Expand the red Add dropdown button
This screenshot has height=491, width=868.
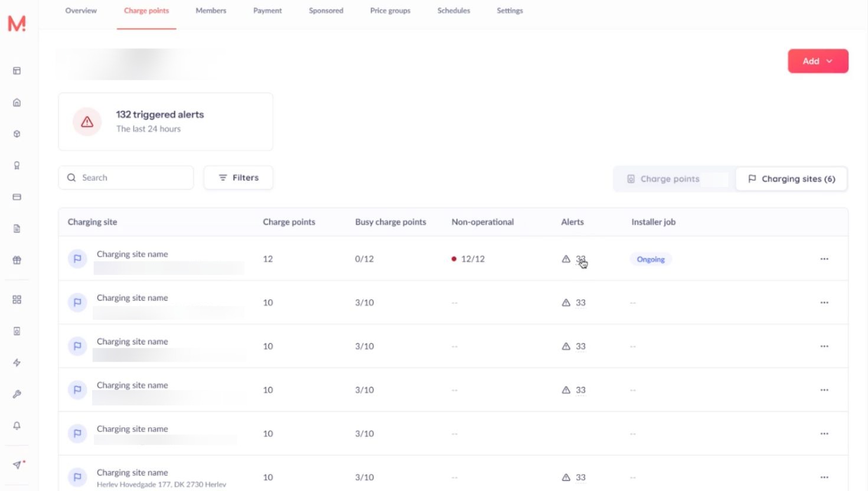point(818,61)
